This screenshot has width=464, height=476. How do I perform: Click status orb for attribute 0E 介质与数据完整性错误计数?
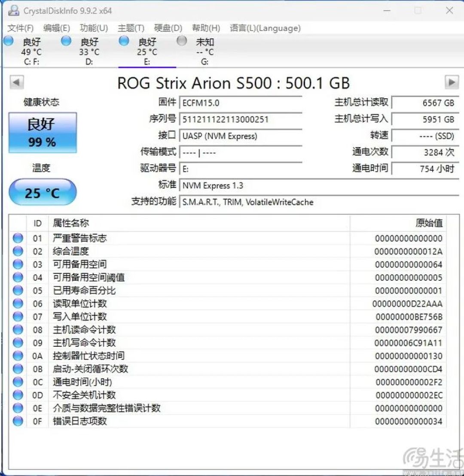click(18, 408)
